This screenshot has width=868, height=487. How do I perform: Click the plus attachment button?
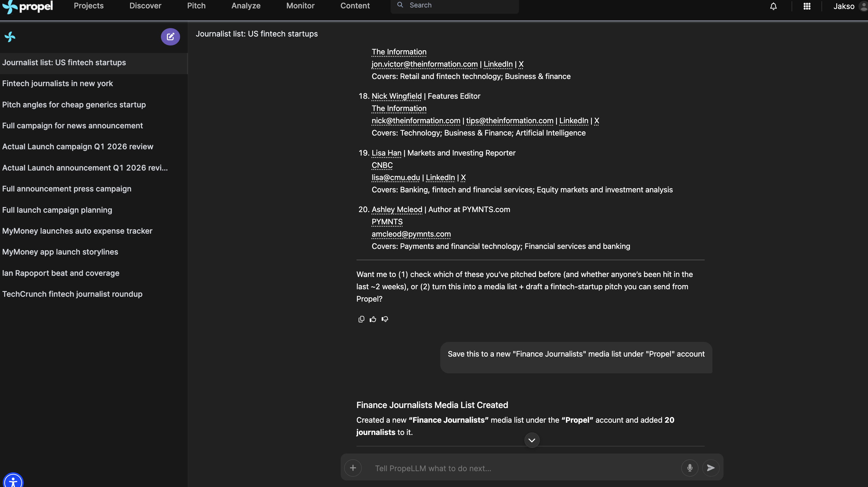tap(353, 468)
